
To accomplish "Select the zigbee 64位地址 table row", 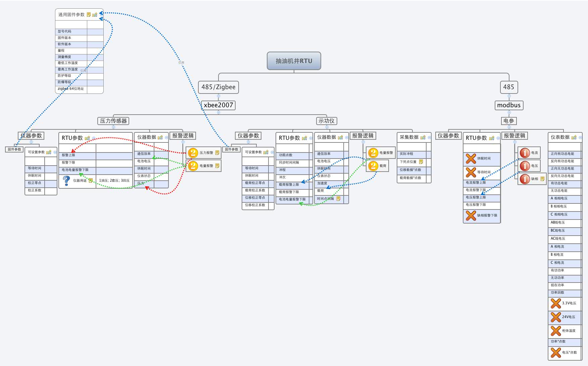I will coord(71,89).
